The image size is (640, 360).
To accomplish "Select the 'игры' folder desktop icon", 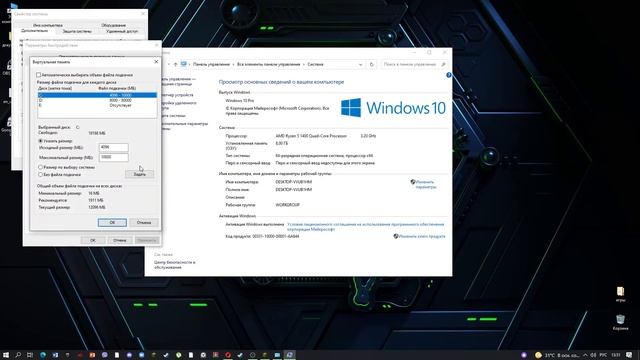I will [x=620, y=294].
